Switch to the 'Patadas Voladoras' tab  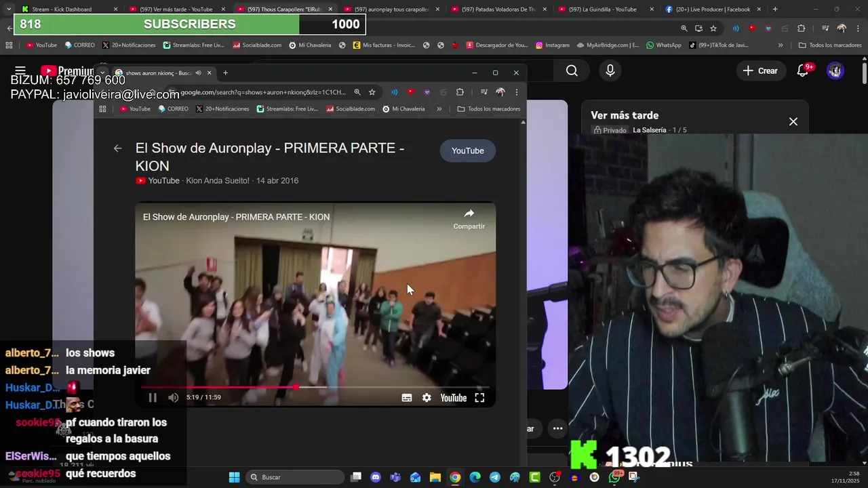(498, 9)
